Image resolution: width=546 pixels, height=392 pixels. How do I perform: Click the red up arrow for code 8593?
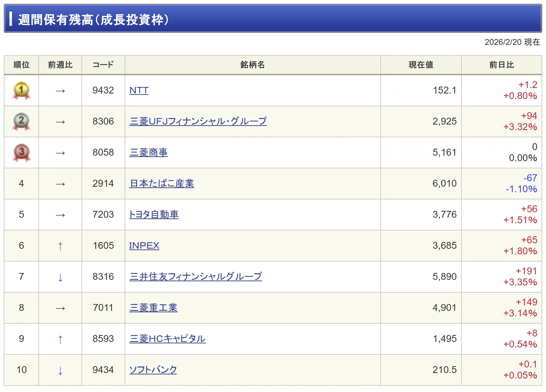(60, 339)
